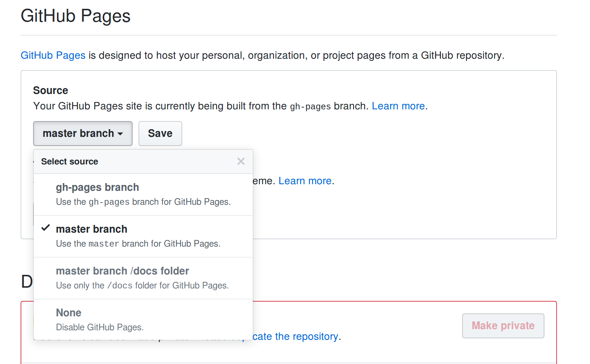Click the Source heading
The width and height of the screenshot is (590, 364).
(x=51, y=90)
